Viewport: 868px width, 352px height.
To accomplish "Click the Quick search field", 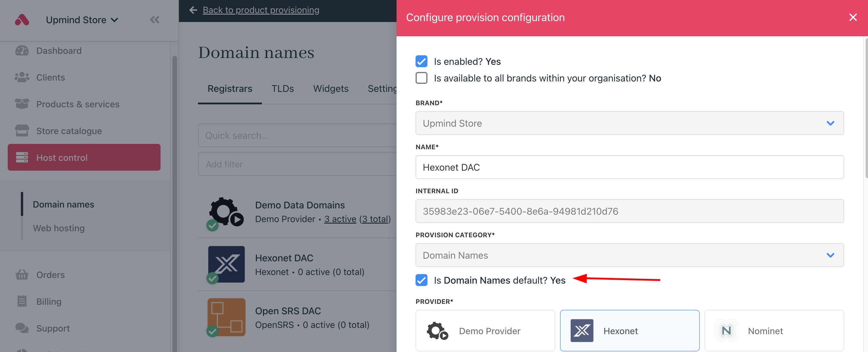I will pyautogui.click(x=297, y=135).
